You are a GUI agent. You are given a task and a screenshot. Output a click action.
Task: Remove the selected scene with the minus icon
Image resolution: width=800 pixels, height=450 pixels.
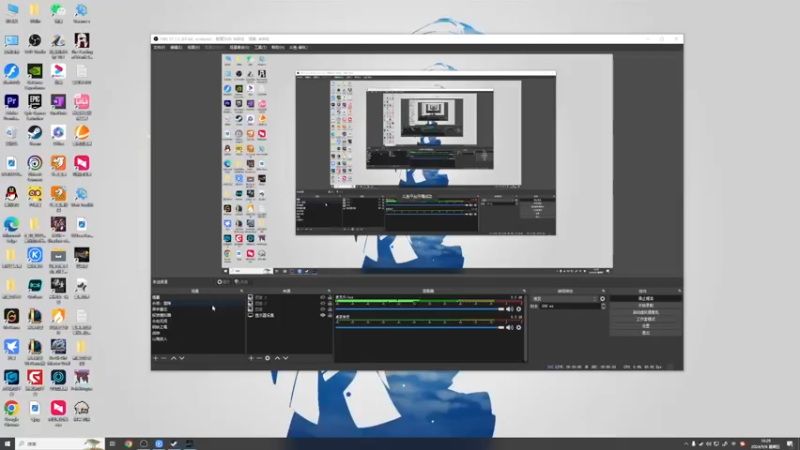[x=164, y=358]
